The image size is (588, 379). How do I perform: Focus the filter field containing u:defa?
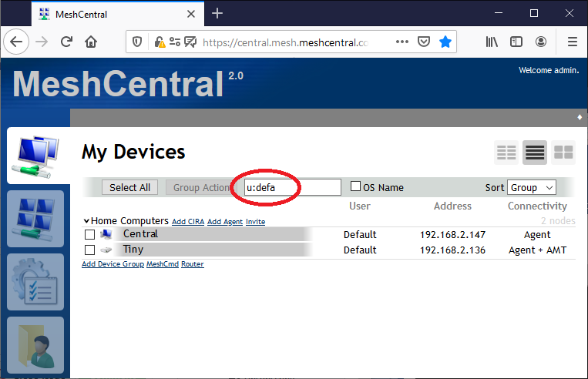coord(293,187)
